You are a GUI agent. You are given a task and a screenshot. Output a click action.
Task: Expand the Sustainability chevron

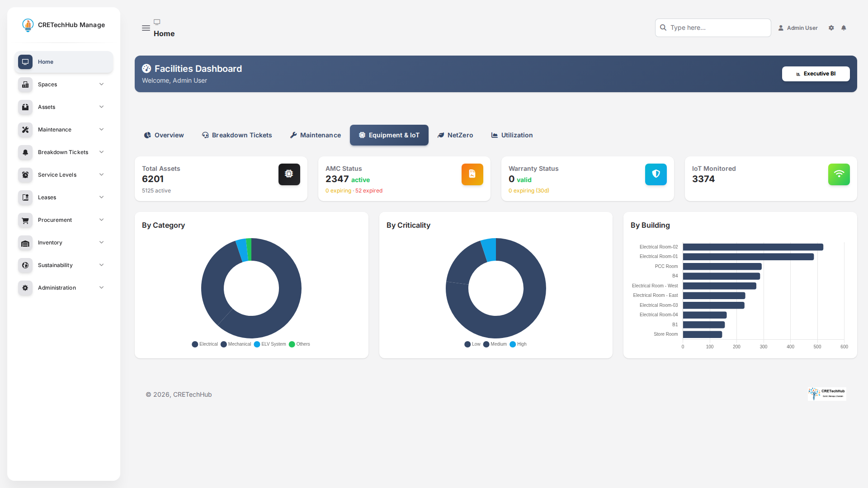(x=102, y=265)
